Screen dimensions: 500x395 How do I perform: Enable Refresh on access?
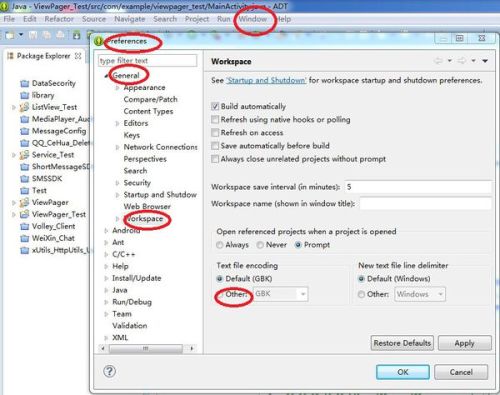pos(215,133)
